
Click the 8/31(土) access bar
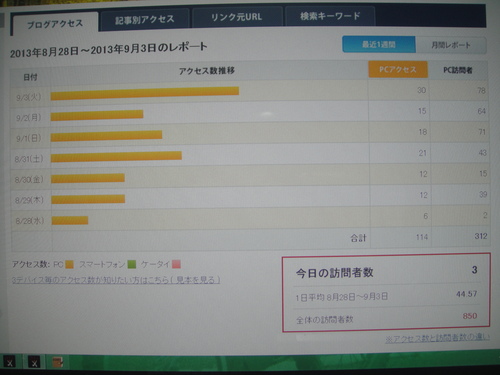point(116,157)
